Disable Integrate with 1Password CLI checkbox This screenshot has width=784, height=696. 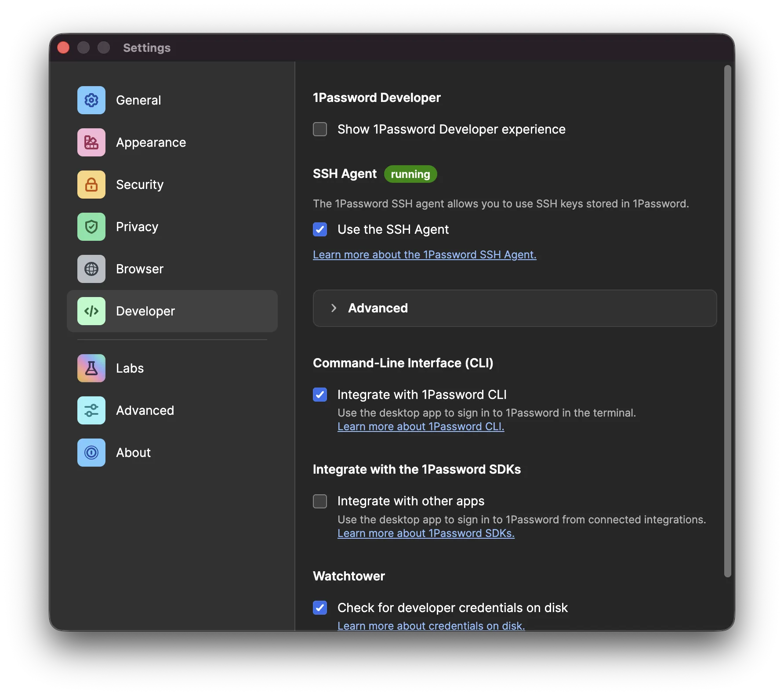pyautogui.click(x=320, y=395)
